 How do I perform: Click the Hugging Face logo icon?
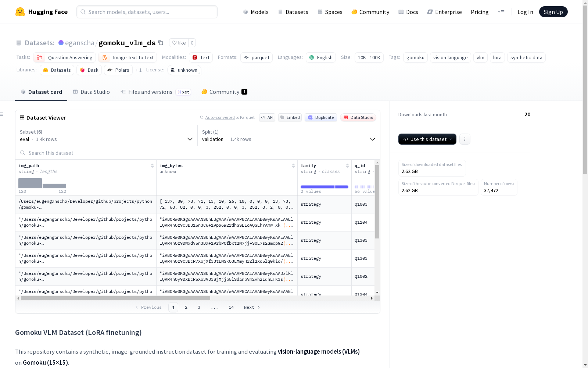[x=20, y=12]
